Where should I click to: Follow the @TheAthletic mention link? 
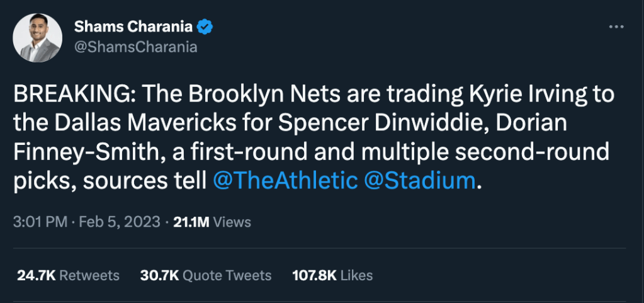pos(286,181)
